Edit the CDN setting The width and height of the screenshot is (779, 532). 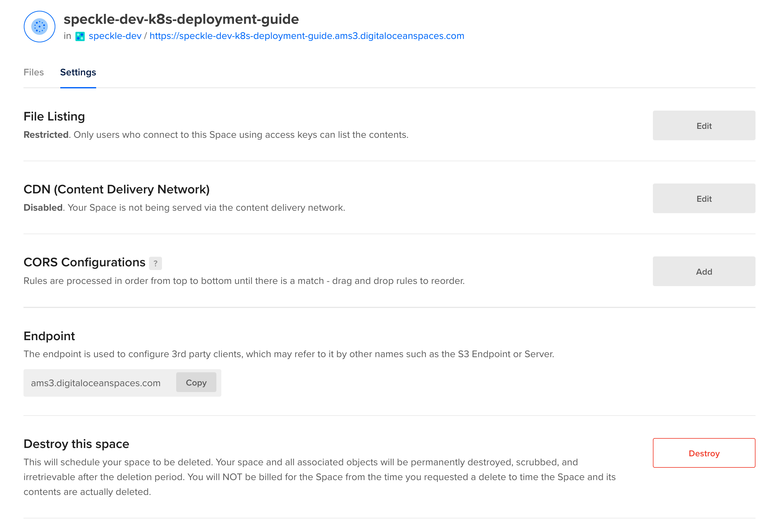click(x=703, y=199)
